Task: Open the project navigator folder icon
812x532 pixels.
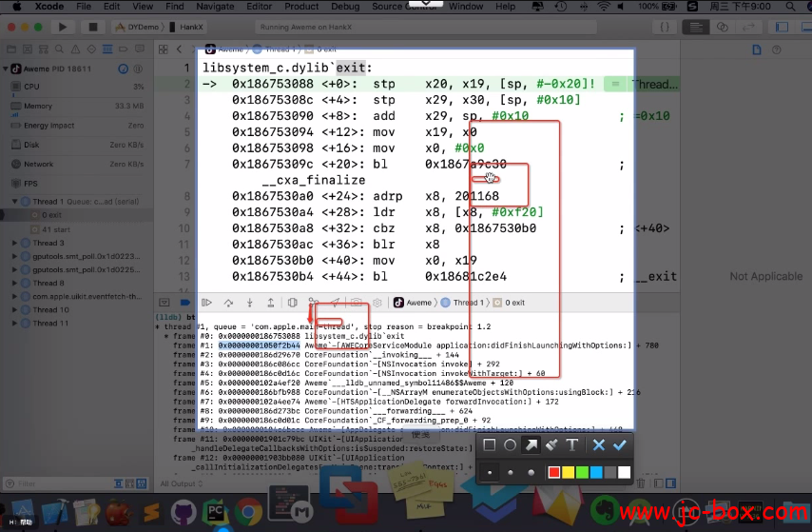Action: [x=10, y=49]
